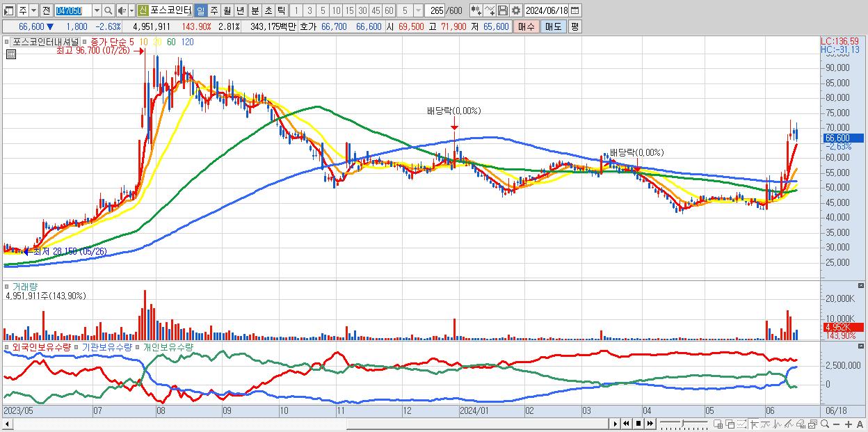Click the minus zoom-out icon at bottom right

pos(837,424)
